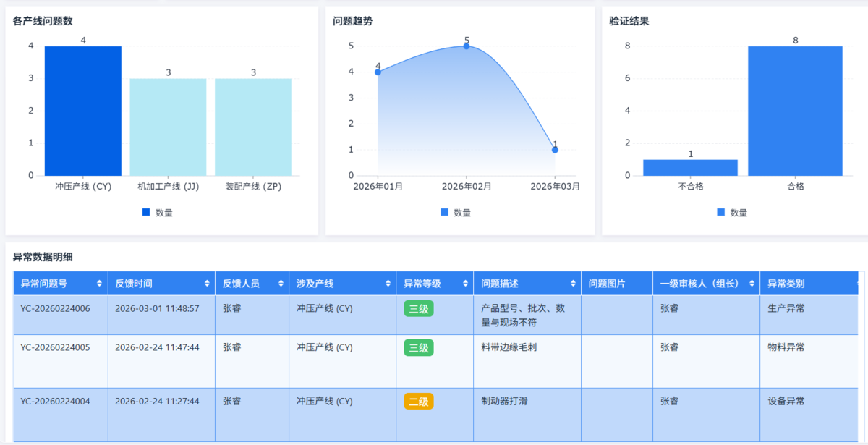Screen dimensions: 868x445
Task: Click sort arrows on 反馈时间 header
Action: (207, 284)
